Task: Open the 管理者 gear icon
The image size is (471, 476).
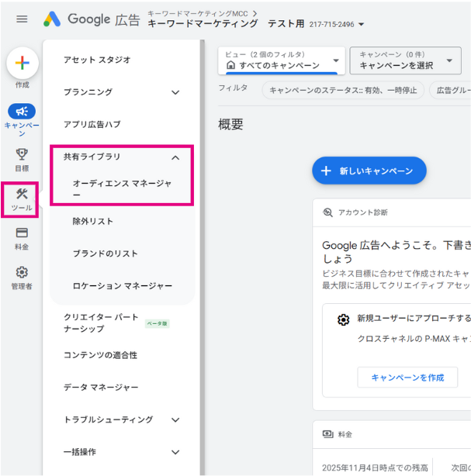Action: point(22,273)
